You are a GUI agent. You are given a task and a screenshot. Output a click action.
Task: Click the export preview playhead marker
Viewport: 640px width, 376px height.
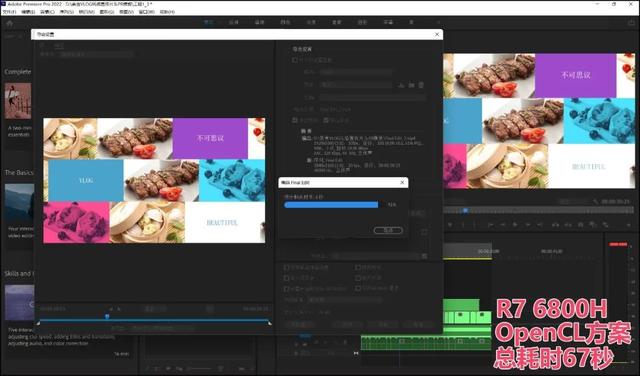pyautogui.click(x=107, y=316)
